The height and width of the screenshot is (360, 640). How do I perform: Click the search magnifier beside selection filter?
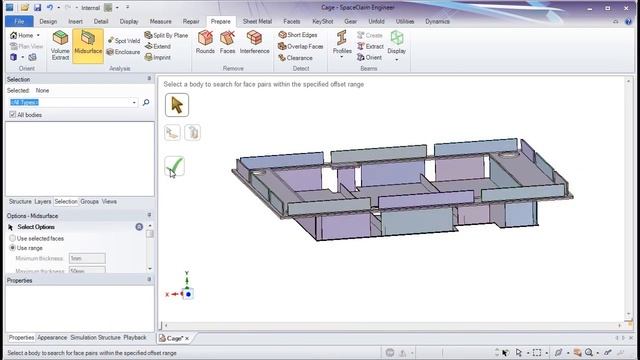click(x=146, y=102)
